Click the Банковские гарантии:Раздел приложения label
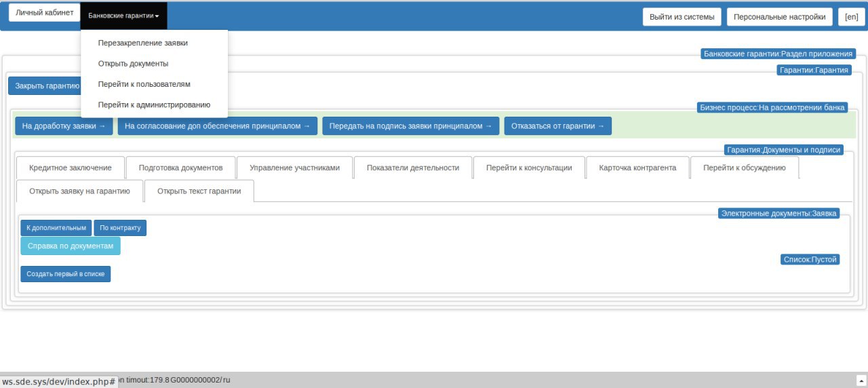Screen dimensions: 868x388 point(778,54)
